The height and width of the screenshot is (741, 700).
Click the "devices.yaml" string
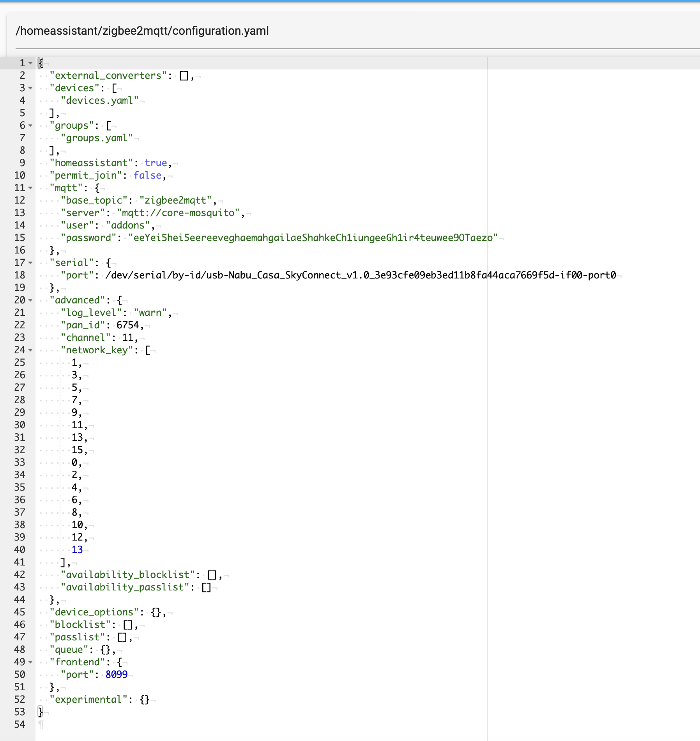(100, 101)
